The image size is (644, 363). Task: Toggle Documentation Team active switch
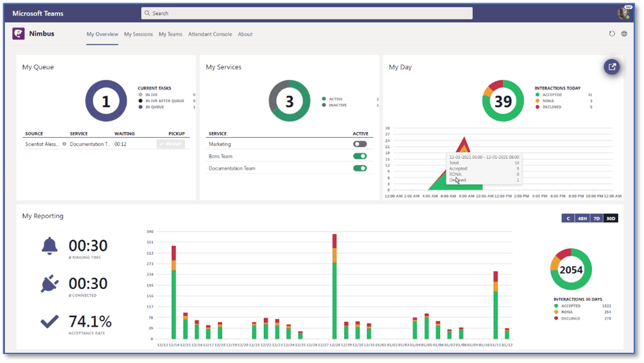tap(360, 168)
